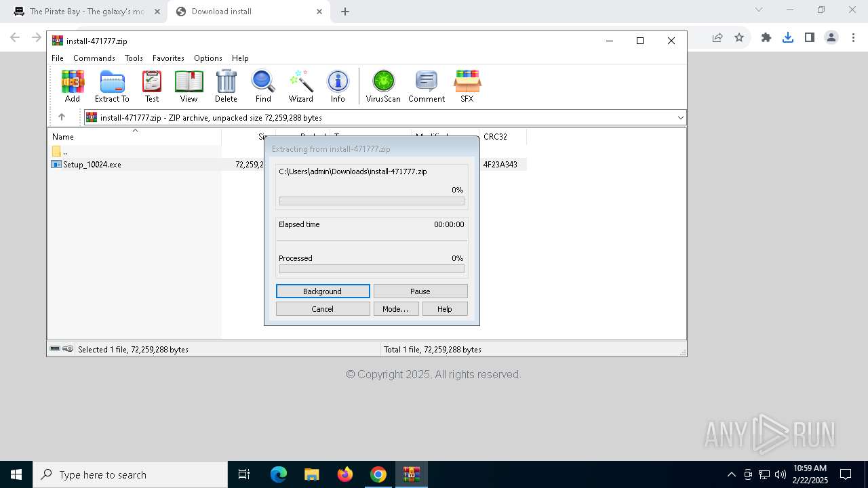
Task: Run the Test archive tool
Action: coord(152,86)
